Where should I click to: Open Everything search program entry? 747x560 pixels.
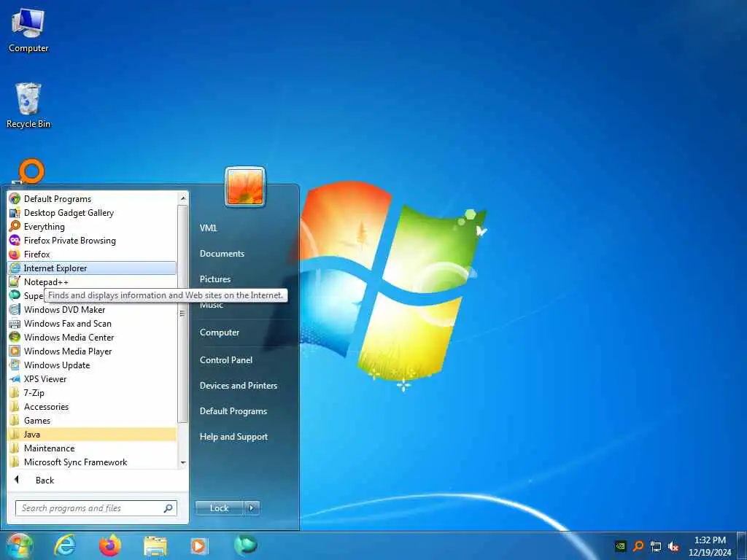tap(93, 227)
